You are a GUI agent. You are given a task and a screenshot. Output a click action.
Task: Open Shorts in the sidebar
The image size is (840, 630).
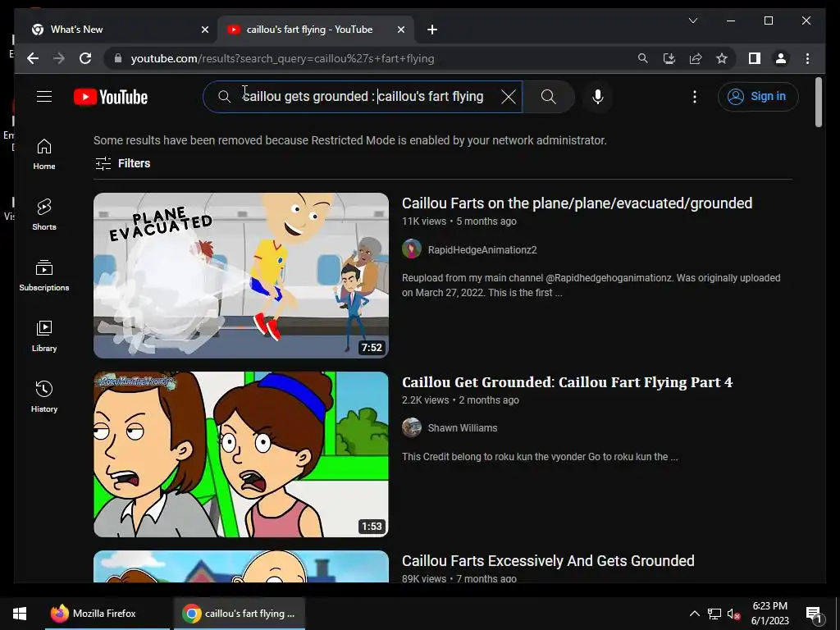pos(44,215)
